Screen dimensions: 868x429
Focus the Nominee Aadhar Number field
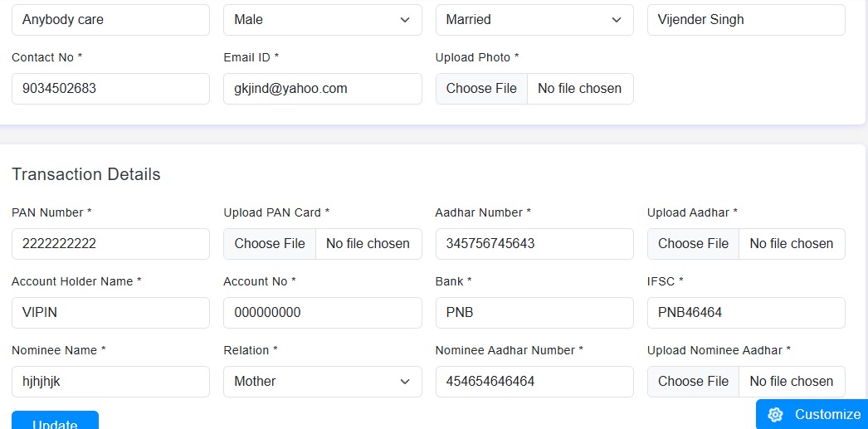point(534,382)
